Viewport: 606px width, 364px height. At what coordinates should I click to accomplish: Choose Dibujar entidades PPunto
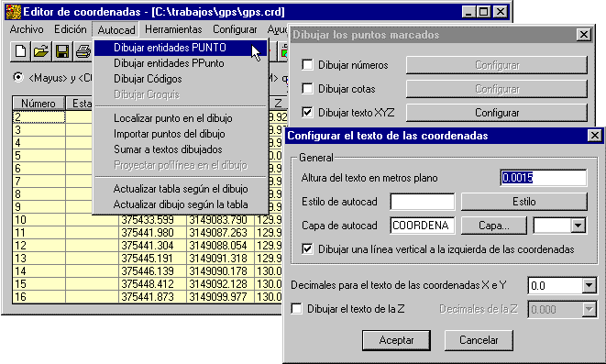click(x=181, y=63)
